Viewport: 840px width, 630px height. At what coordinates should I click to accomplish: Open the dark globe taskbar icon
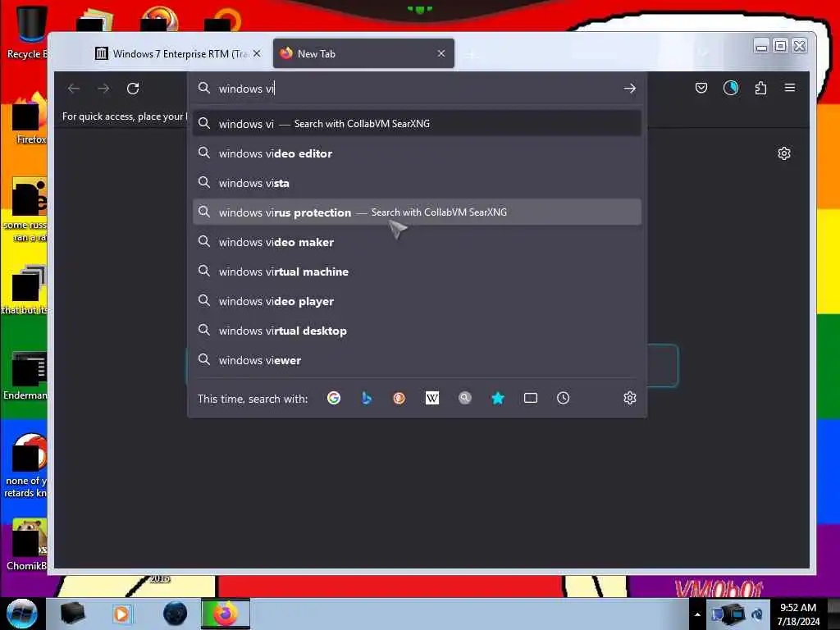175,614
